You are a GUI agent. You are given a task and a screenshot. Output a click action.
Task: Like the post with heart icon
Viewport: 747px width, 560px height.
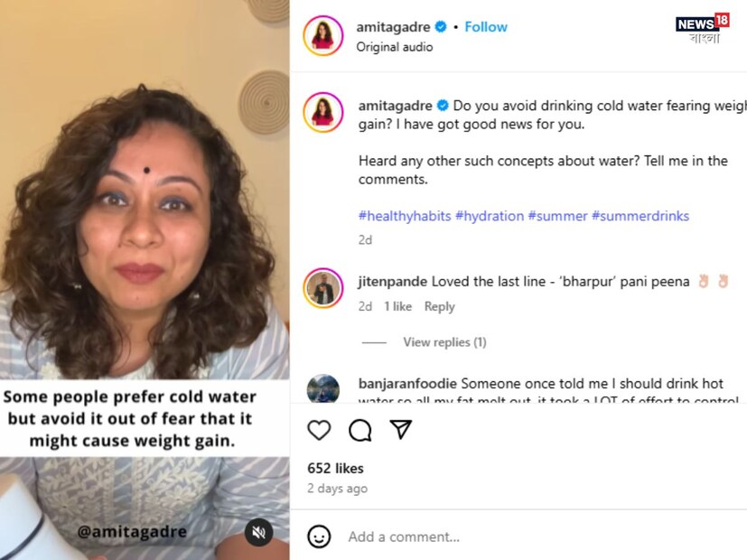319,430
